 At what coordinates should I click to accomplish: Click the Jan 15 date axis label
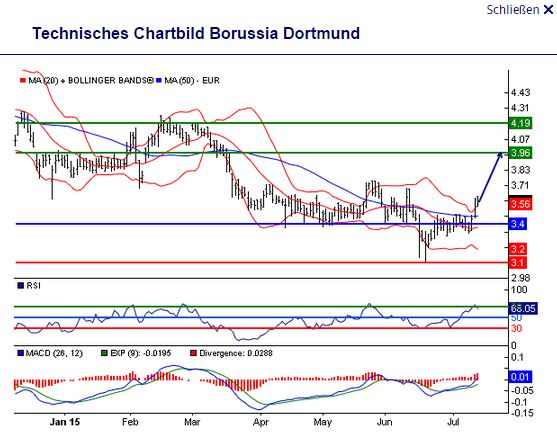65,422
